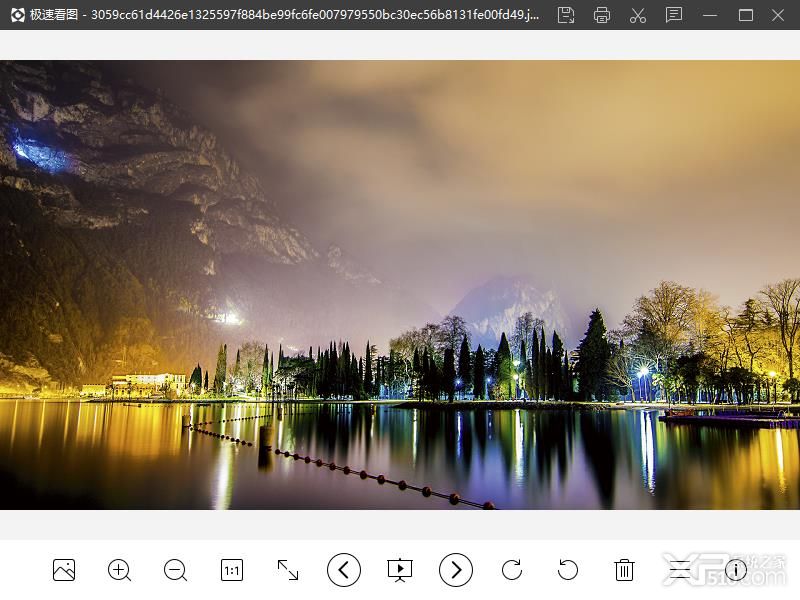The width and height of the screenshot is (800, 600).
Task: Minimize the viewer window
Action: click(x=710, y=16)
